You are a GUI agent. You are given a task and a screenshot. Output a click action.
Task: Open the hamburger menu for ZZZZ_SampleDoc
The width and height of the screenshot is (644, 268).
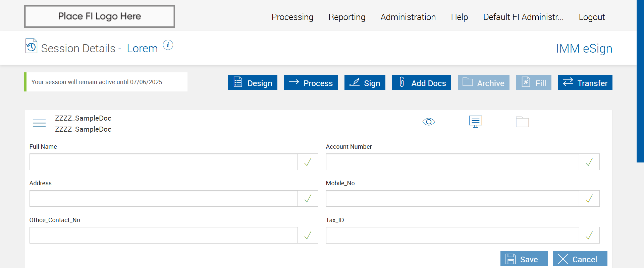(39, 123)
